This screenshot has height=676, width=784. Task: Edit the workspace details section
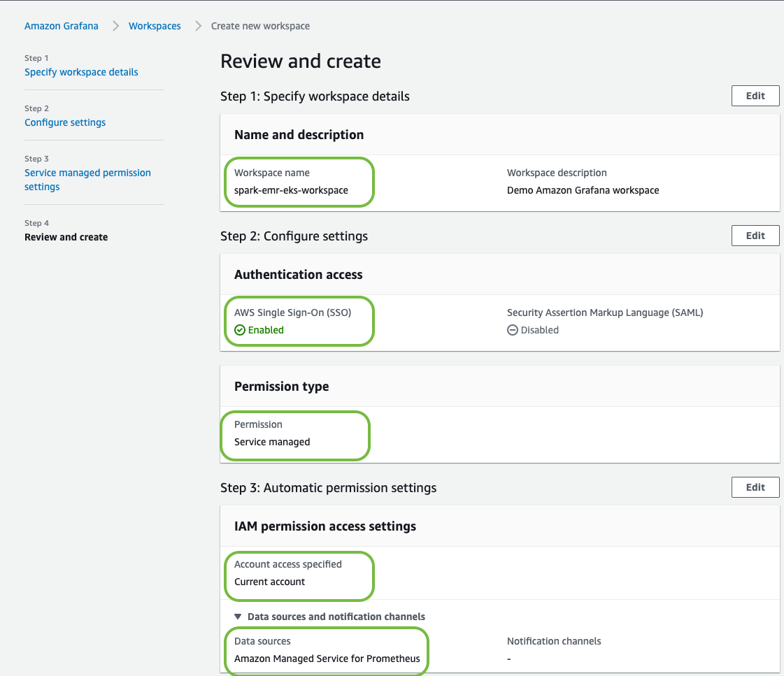[755, 96]
